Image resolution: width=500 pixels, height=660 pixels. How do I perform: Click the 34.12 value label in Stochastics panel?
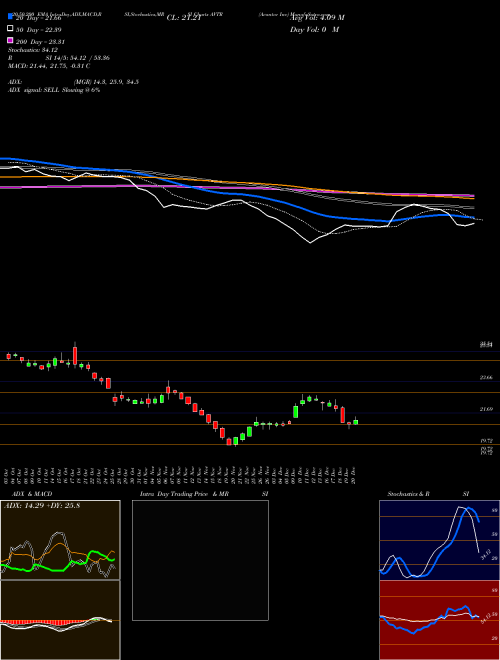[486, 555]
